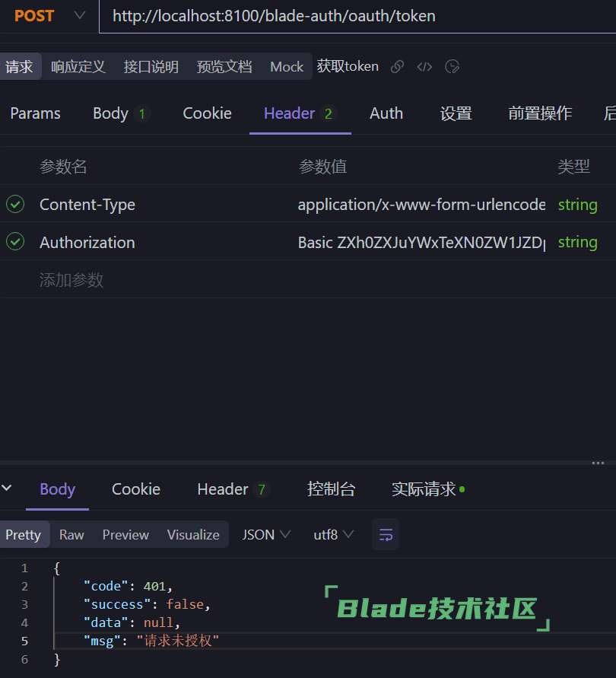Toggle the Pretty view mode

click(x=24, y=534)
